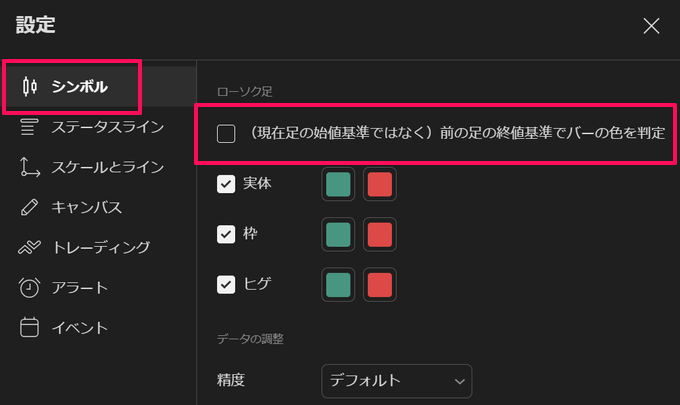Screen dimensions: 680x405
Task: Click the データの調整 section heading
Action: point(250,339)
